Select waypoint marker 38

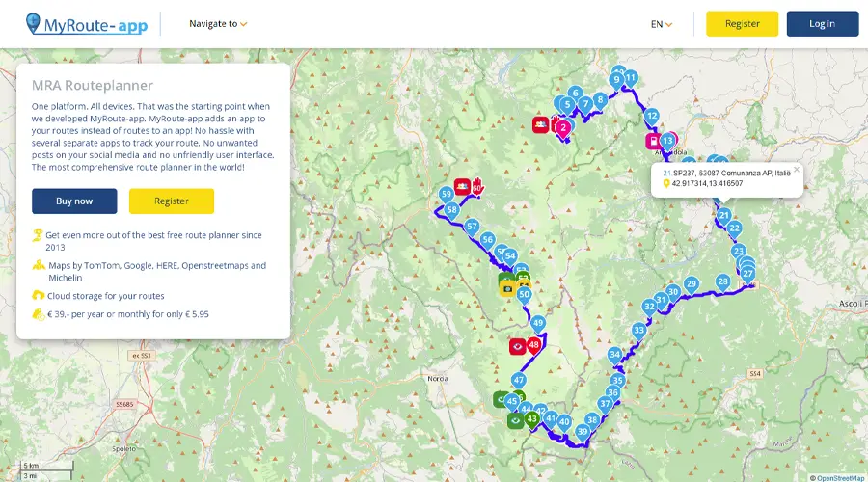click(x=592, y=420)
